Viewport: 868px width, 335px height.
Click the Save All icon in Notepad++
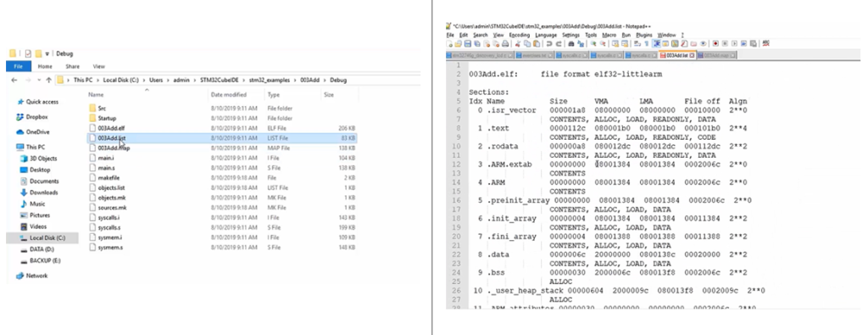pos(476,43)
